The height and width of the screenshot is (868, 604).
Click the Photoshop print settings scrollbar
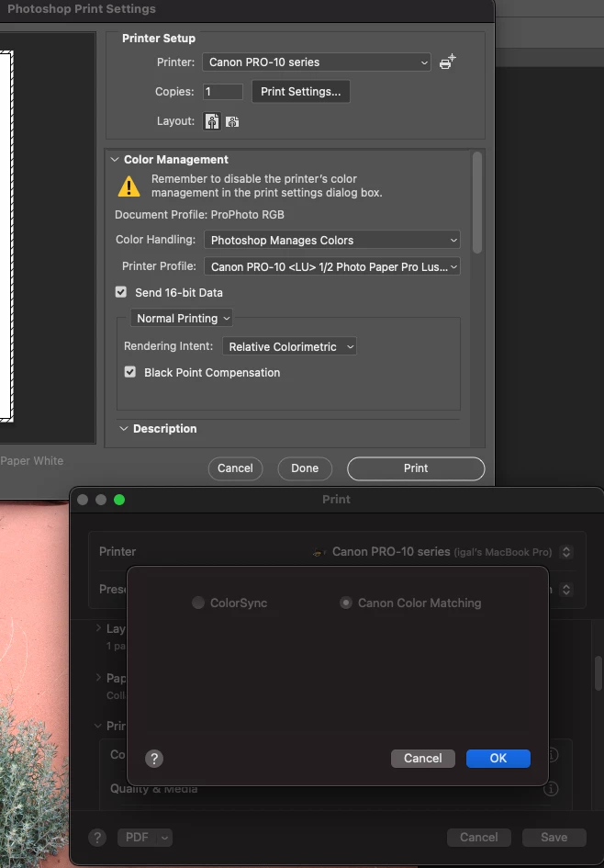476,203
